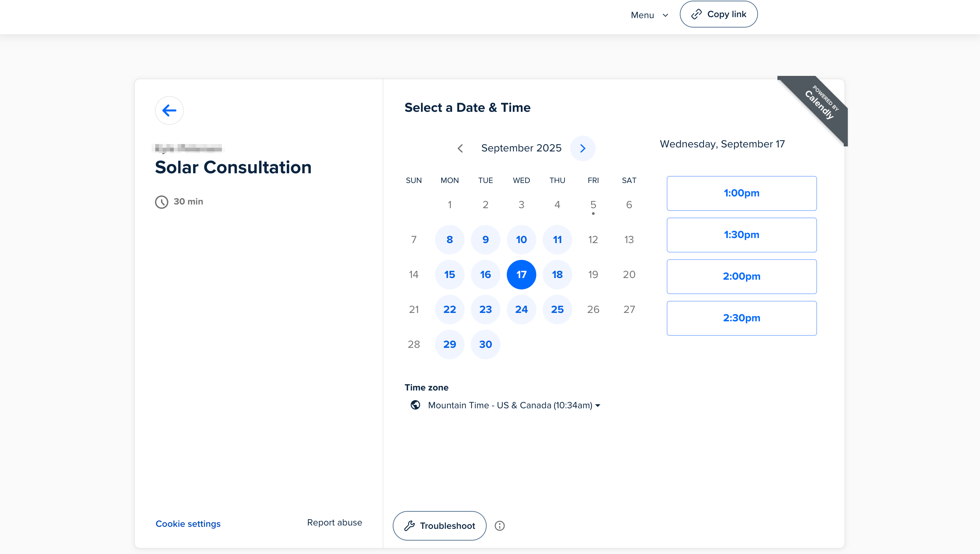Screen dimensions: 980x554
Task: Open the Troubleshoot tool
Action: pyautogui.click(x=439, y=526)
